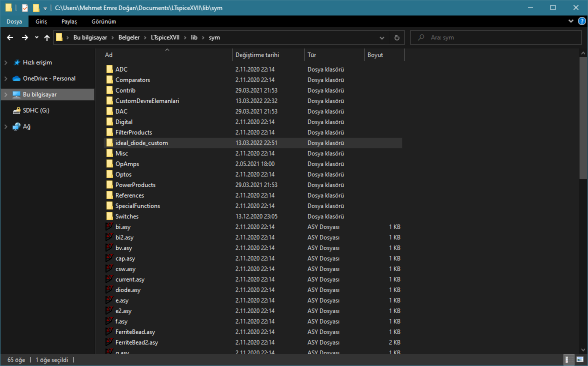Open the Giriş ribbon tab
This screenshot has height=366, width=588.
point(41,21)
